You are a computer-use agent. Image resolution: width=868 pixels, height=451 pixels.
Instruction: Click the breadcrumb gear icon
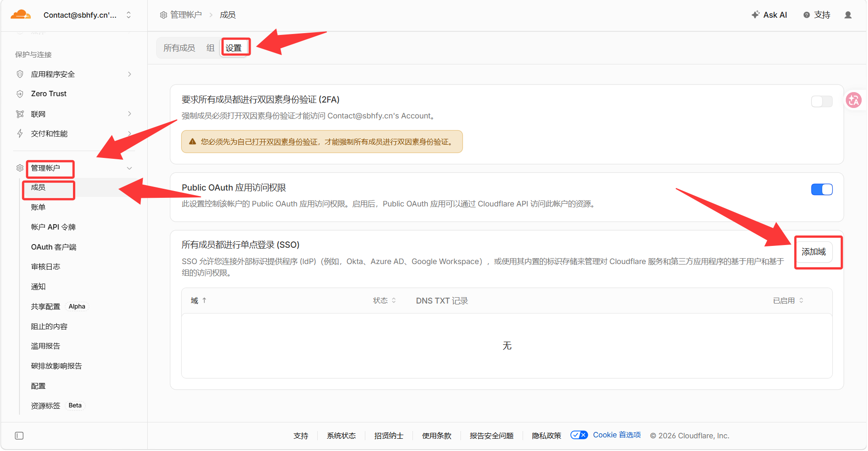164,15
